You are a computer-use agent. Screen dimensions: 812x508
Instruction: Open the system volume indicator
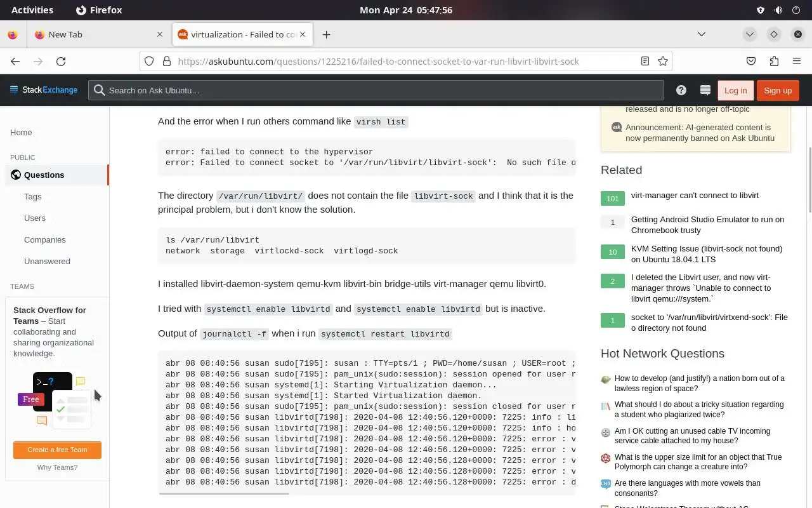[778, 10]
